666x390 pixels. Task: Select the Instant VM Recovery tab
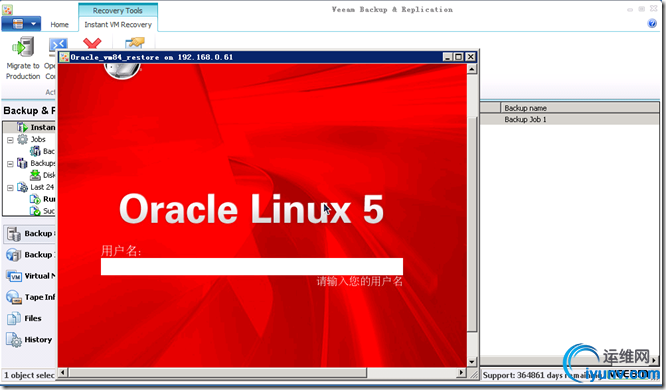pos(118,25)
